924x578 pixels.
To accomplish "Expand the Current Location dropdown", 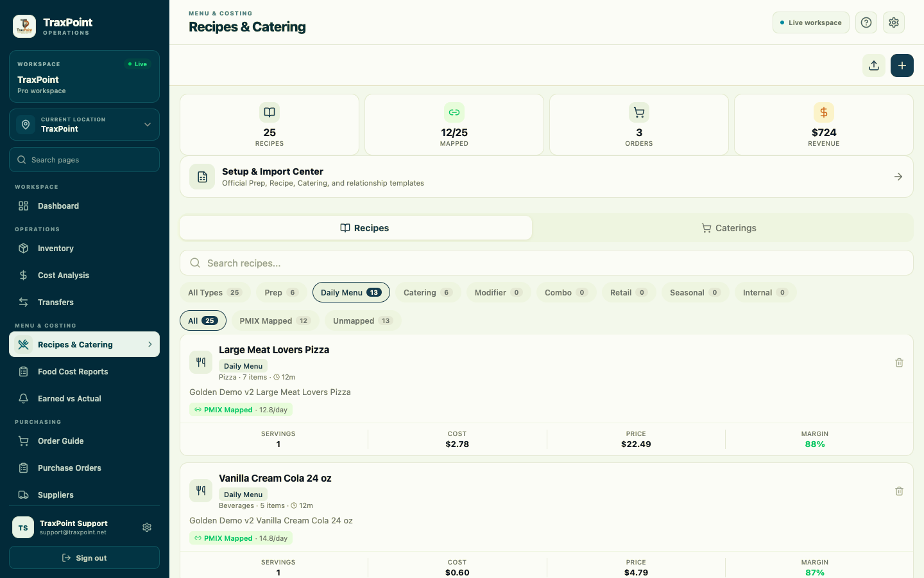I will click(x=84, y=125).
